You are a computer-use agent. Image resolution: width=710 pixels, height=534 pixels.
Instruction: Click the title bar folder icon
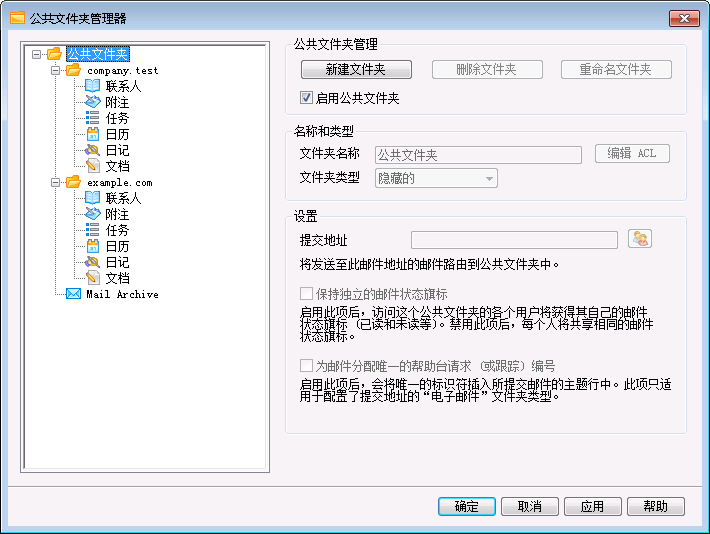click(x=17, y=18)
